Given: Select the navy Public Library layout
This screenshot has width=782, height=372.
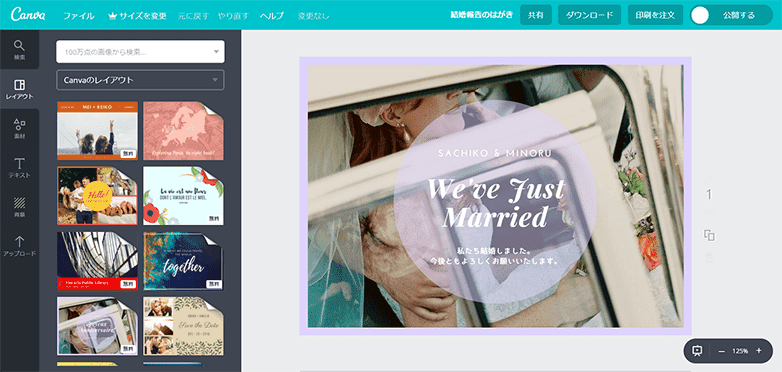Looking at the screenshot, I should click(x=97, y=261).
